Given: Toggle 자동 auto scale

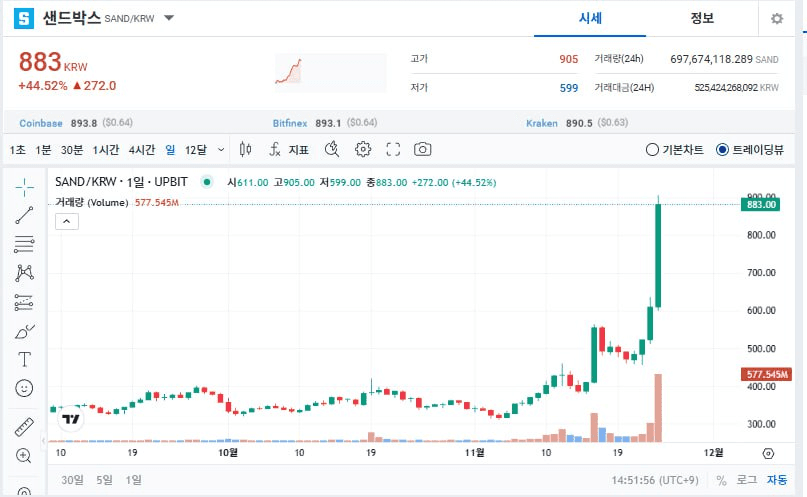Looking at the screenshot, I should pos(777,480).
